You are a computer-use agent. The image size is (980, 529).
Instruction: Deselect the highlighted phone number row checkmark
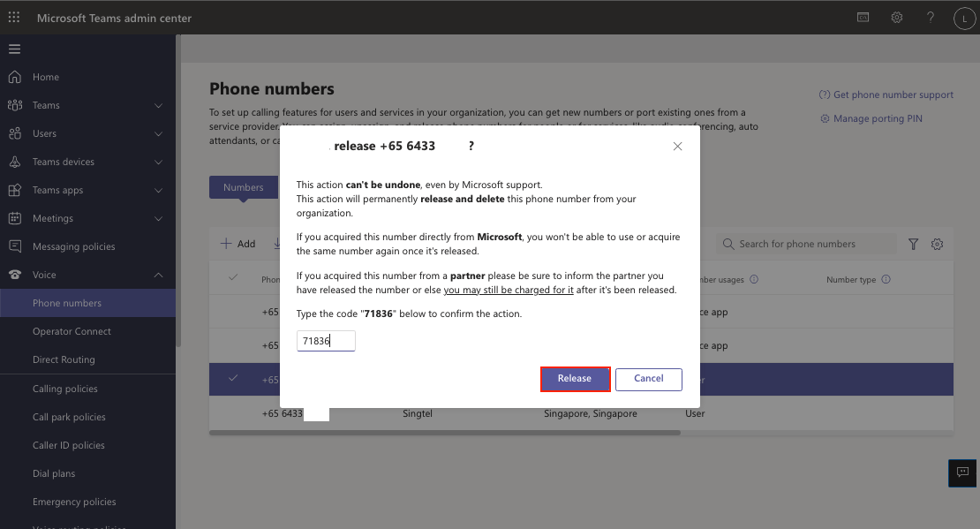[233, 378]
